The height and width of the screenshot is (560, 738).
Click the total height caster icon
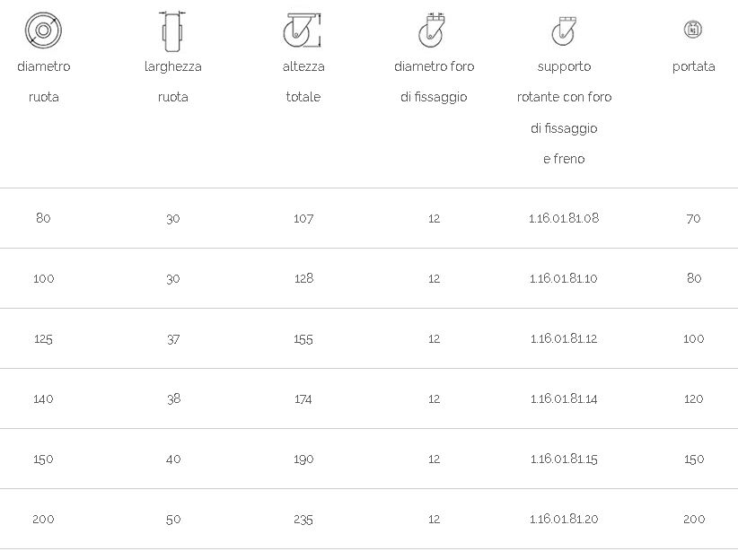click(303, 31)
